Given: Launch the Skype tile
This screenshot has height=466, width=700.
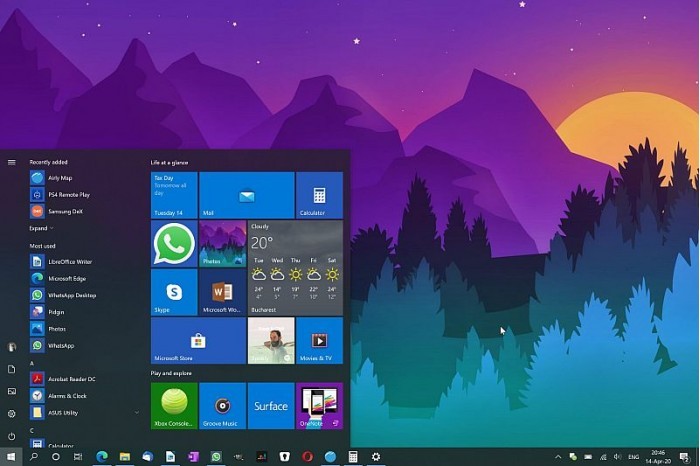Looking at the screenshot, I should pyautogui.click(x=174, y=292).
